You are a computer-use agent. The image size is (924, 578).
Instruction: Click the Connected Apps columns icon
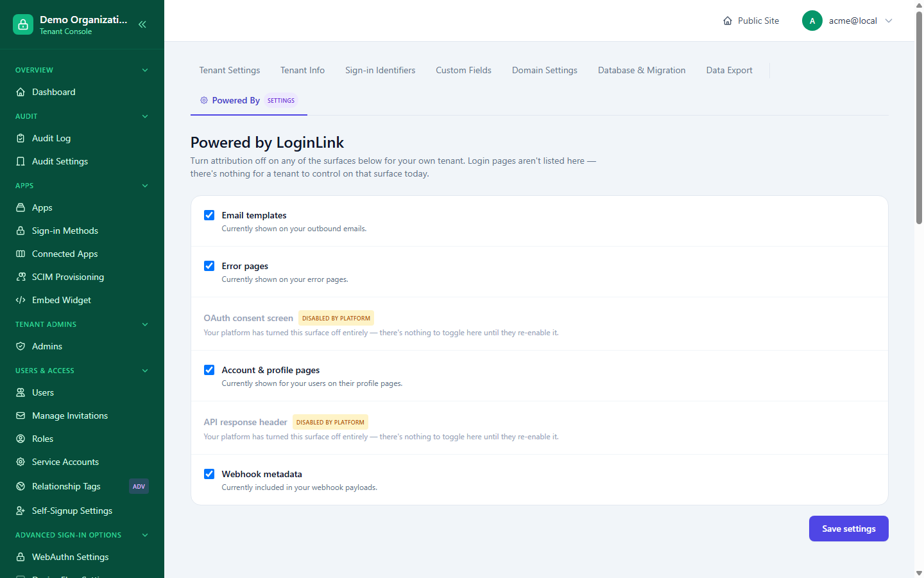click(x=21, y=254)
